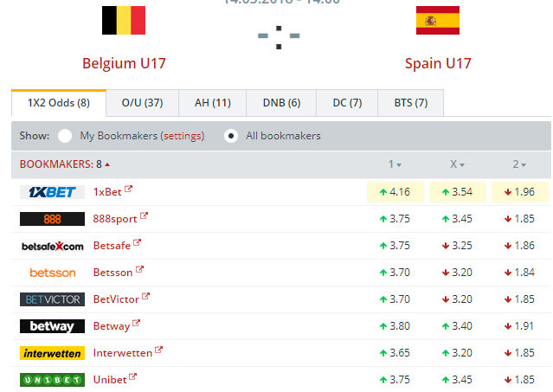
Task: Open the bookmaker settings link
Action: (183, 136)
